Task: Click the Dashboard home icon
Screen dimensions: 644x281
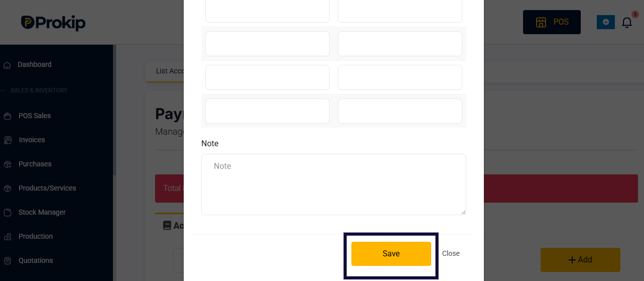Action: click(7, 65)
